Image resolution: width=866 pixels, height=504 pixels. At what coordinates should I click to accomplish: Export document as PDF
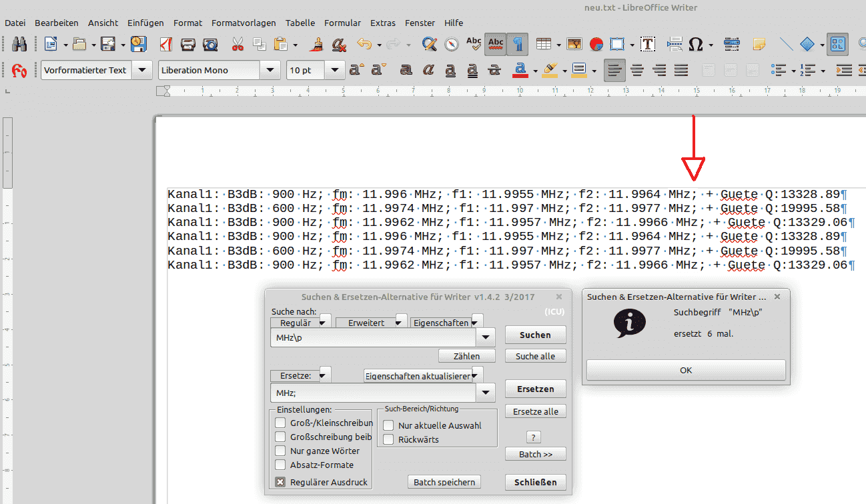click(x=166, y=45)
